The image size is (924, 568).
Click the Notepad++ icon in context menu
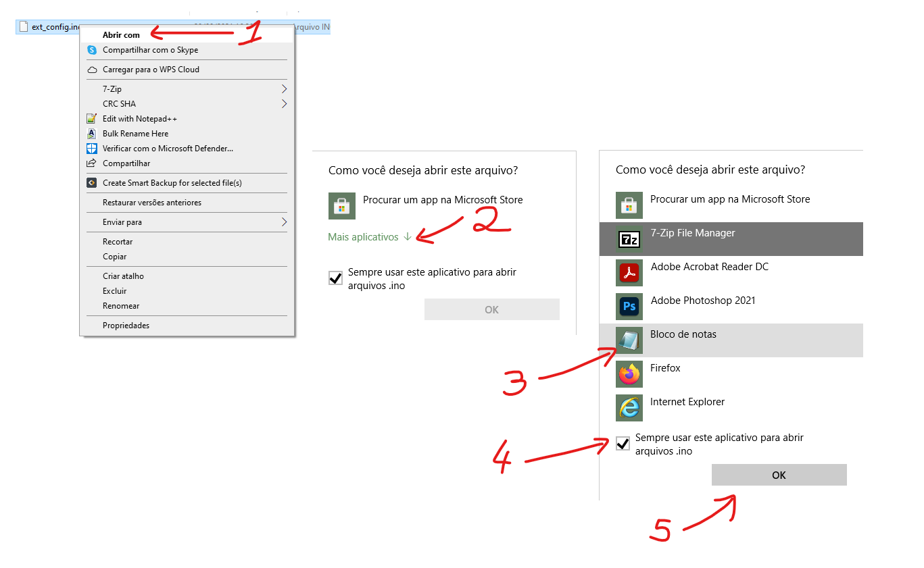coord(92,119)
